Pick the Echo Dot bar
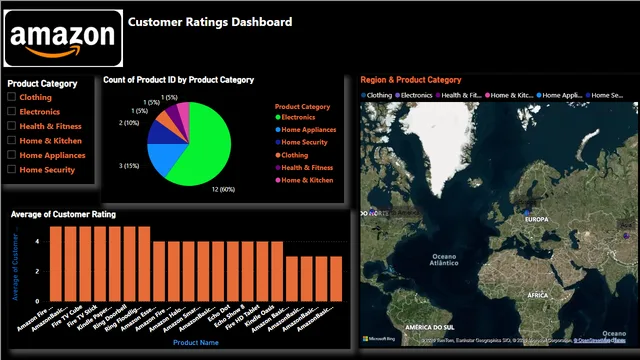 click(233, 271)
